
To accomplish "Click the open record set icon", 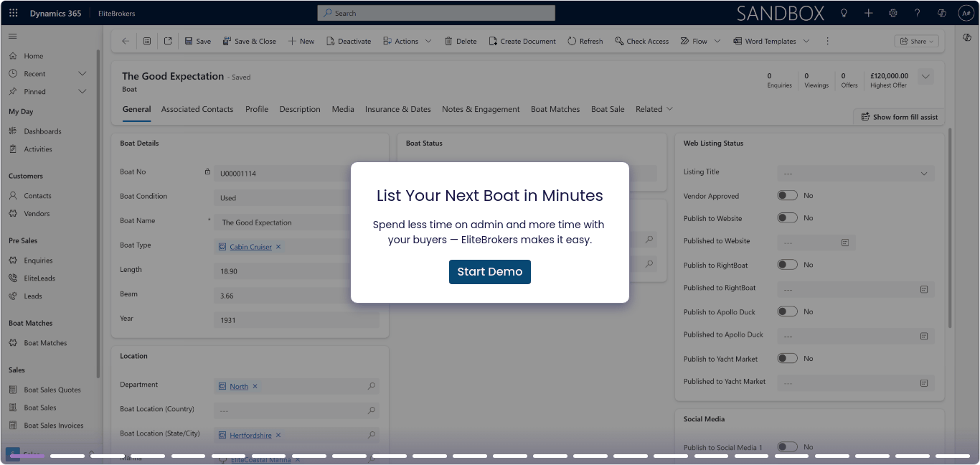I will [147, 41].
